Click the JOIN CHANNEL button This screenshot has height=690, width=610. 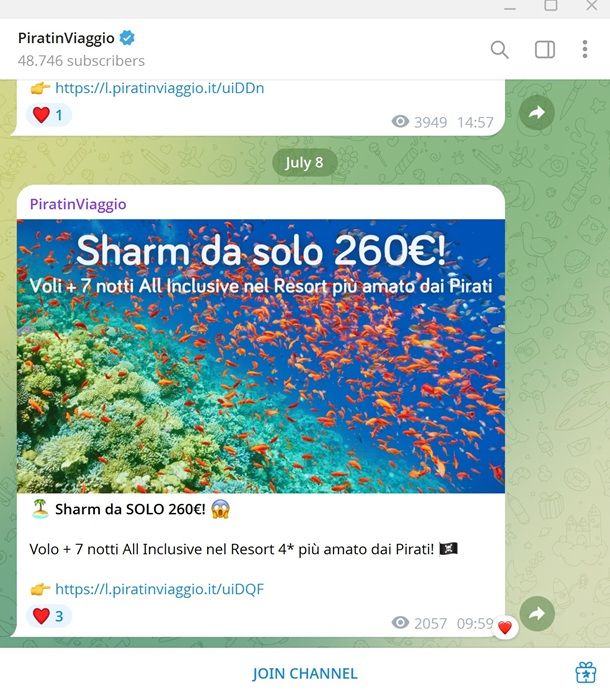(x=305, y=673)
